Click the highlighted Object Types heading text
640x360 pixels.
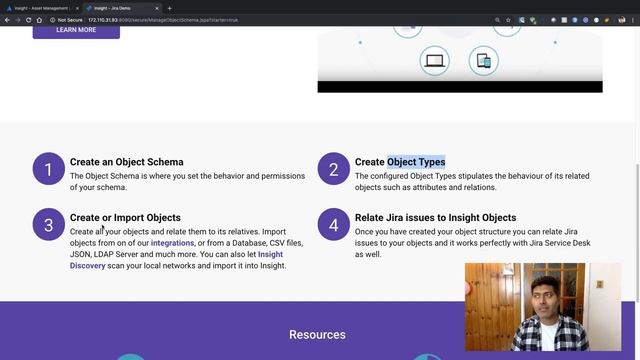tap(416, 162)
